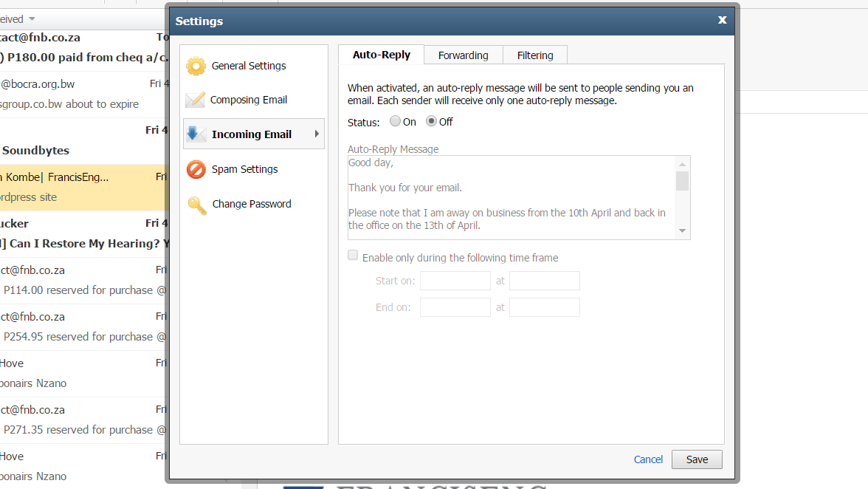Image resolution: width=868 pixels, height=489 pixels.
Task: Turn auto-reply status On
Action: coord(395,121)
